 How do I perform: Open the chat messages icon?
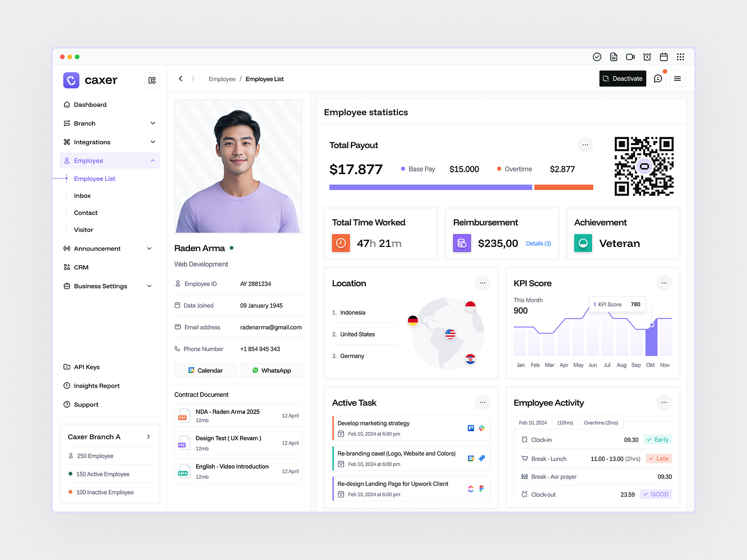658,79
